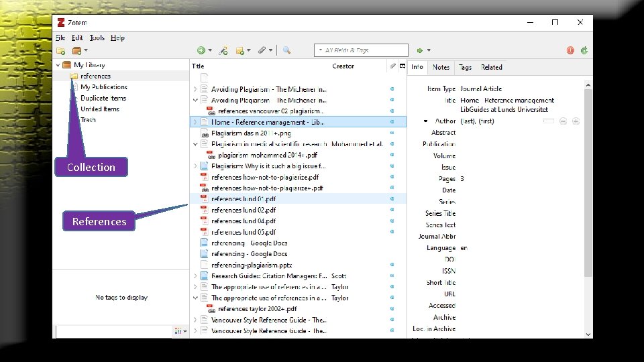Click the attachment column paperclip header

pyautogui.click(x=392, y=66)
